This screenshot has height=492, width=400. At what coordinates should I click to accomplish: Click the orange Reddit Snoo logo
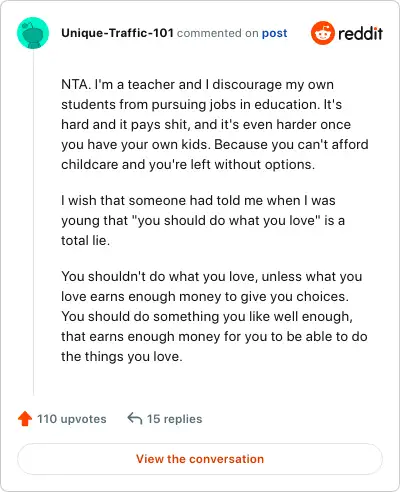[322, 33]
